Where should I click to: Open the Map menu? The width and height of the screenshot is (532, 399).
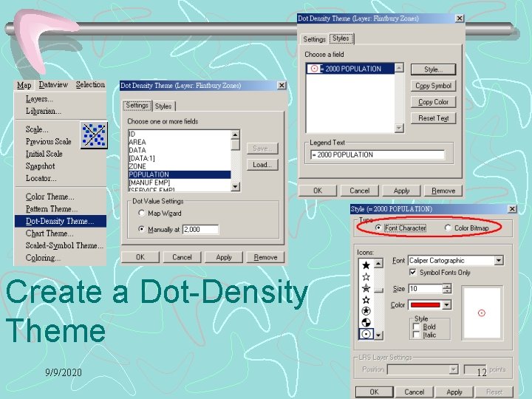[24, 85]
